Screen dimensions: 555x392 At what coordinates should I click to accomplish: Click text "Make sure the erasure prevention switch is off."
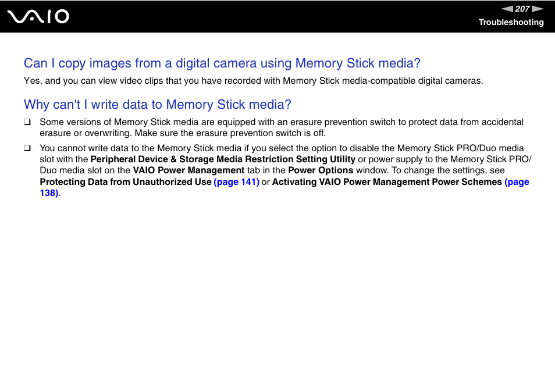pyautogui.click(x=230, y=133)
